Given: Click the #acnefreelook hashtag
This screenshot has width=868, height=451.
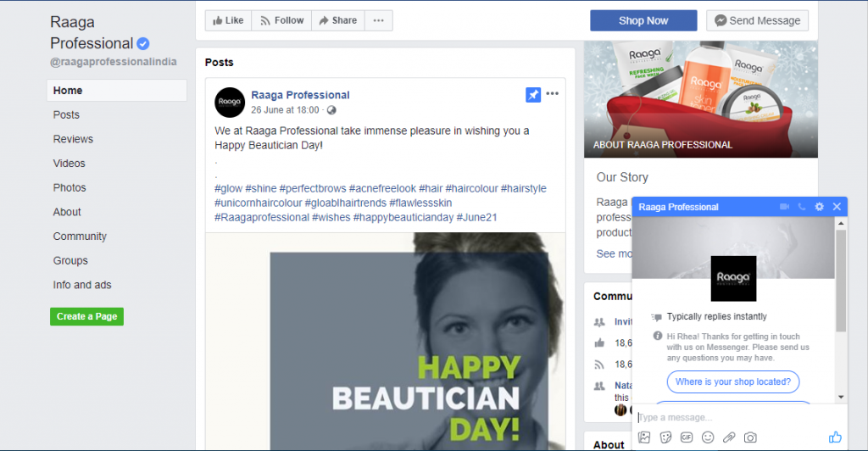Looking at the screenshot, I should click(382, 189).
